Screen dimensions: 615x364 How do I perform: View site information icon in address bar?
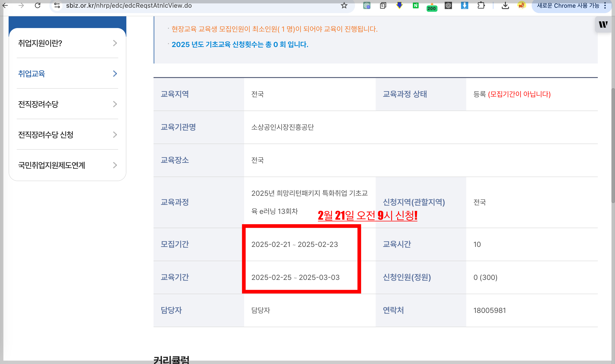tap(56, 5)
